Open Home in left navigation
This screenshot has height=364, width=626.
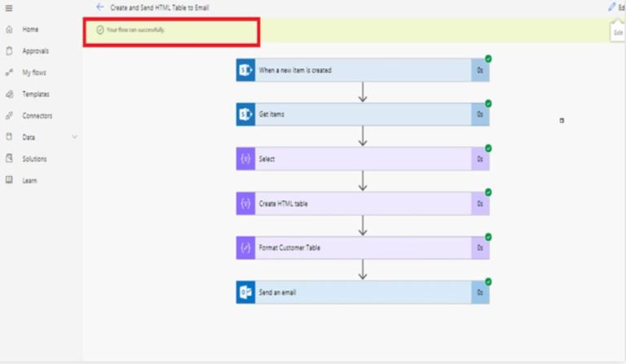click(x=30, y=29)
